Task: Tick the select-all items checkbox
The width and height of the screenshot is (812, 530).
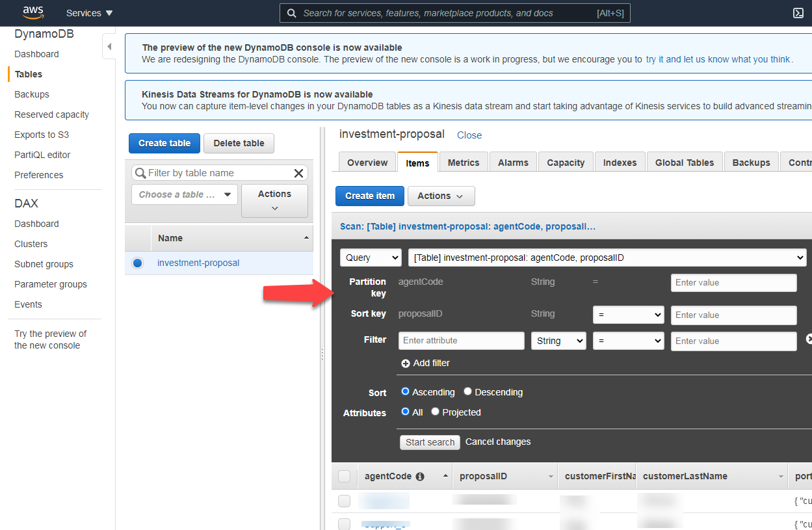Action: (345, 477)
